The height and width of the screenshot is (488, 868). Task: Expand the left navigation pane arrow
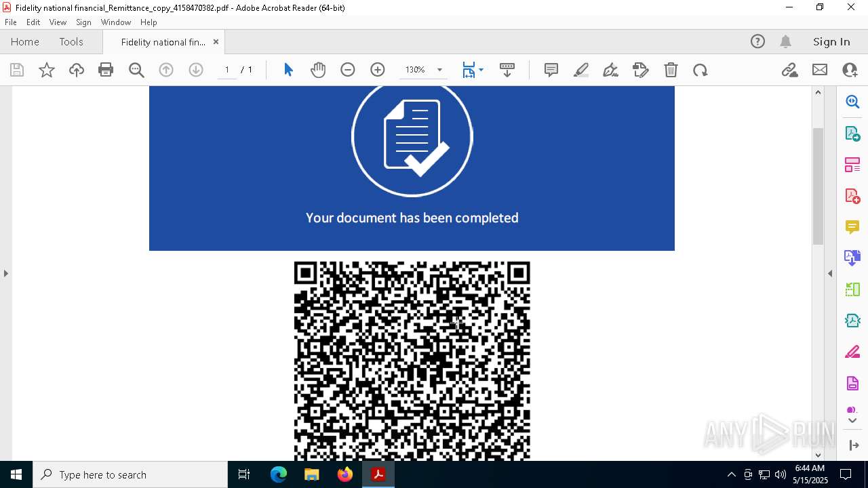[5, 273]
